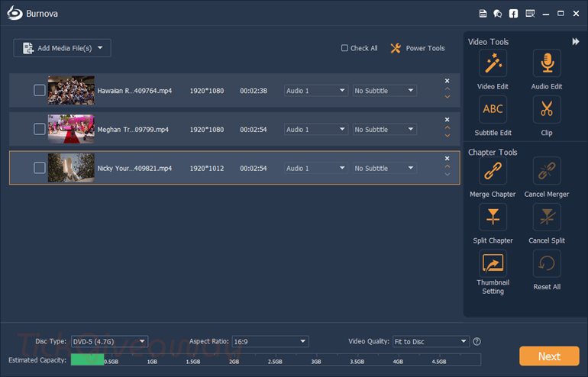The width and height of the screenshot is (588, 377).
Task: Open the Facebook icon in title bar
Action: click(x=513, y=14)
